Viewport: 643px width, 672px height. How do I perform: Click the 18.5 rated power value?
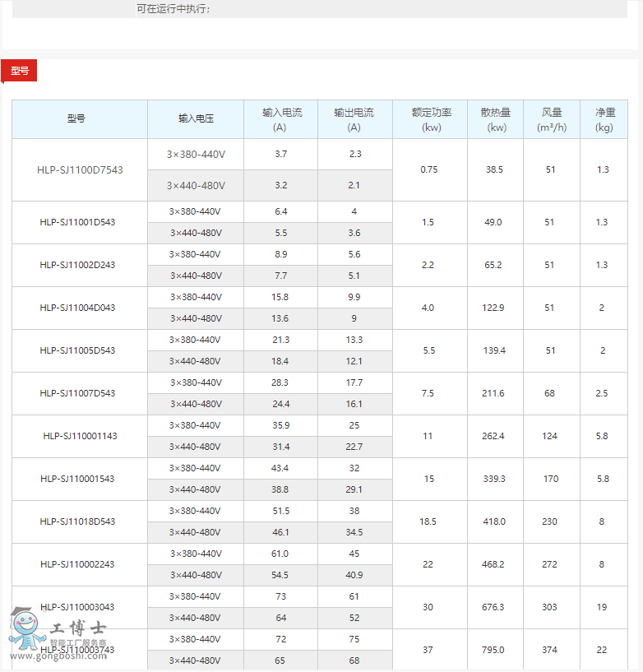tap(428, 521)
